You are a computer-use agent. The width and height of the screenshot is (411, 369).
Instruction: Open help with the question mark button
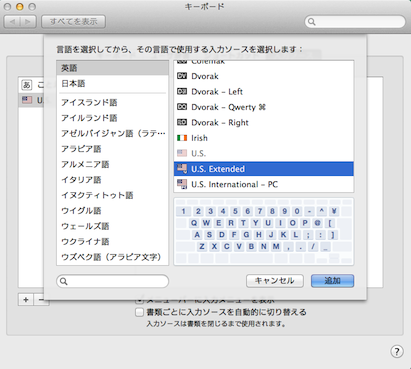[397, 351]
